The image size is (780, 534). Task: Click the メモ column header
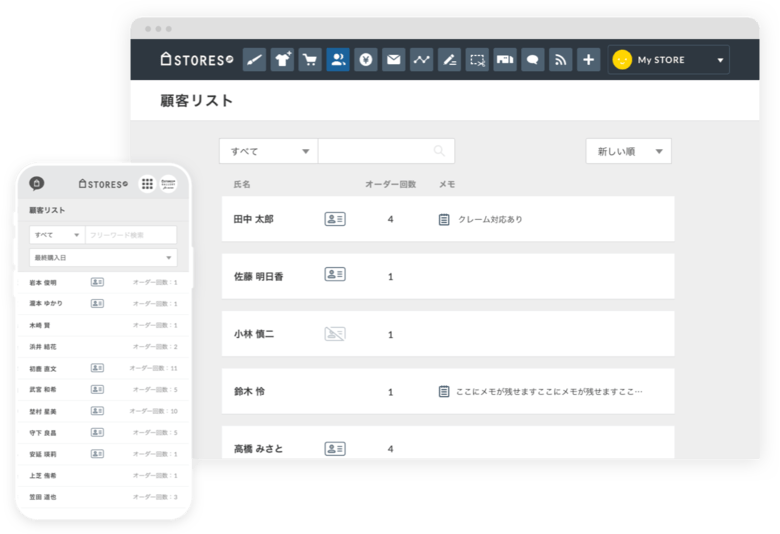tap(447, 184)
